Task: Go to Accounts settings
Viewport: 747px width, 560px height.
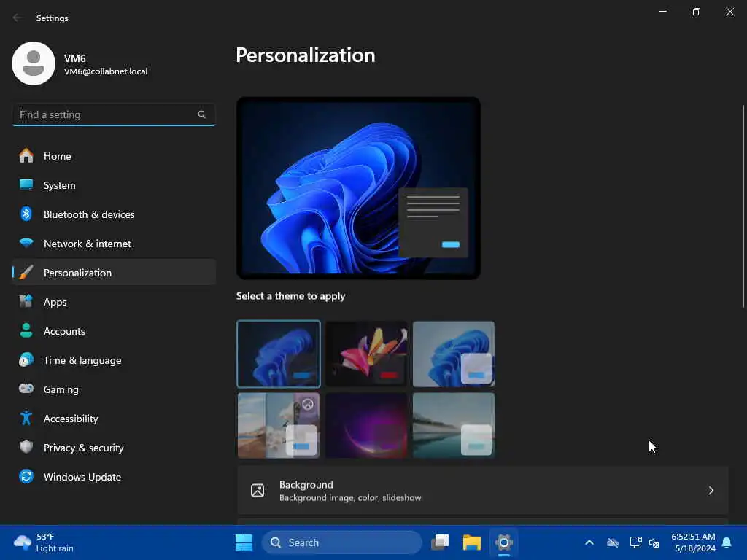Action: tap(113, 331)
